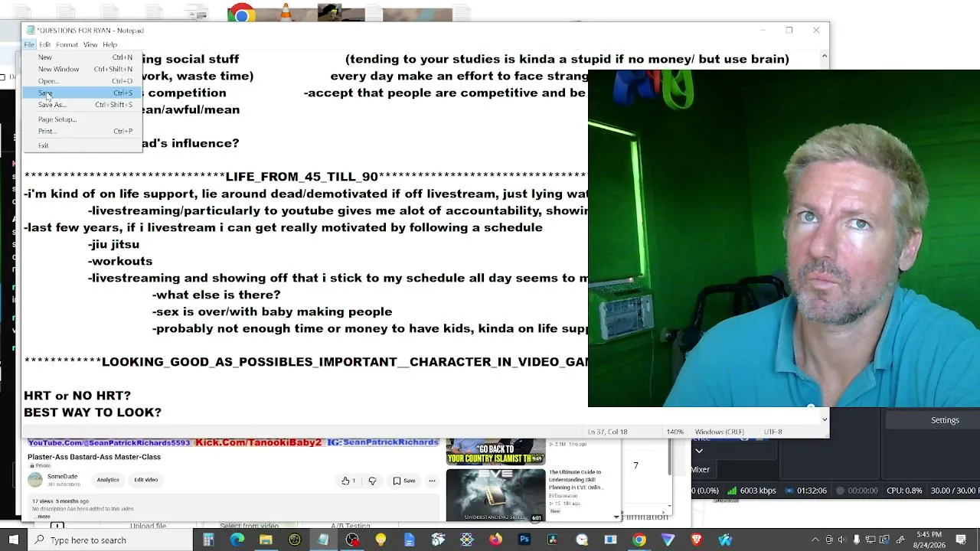Open the 'Go Back To Your Country' video thumbnail
The height and width of the screenshot is (551, 980).
click(x=495, y=452)
